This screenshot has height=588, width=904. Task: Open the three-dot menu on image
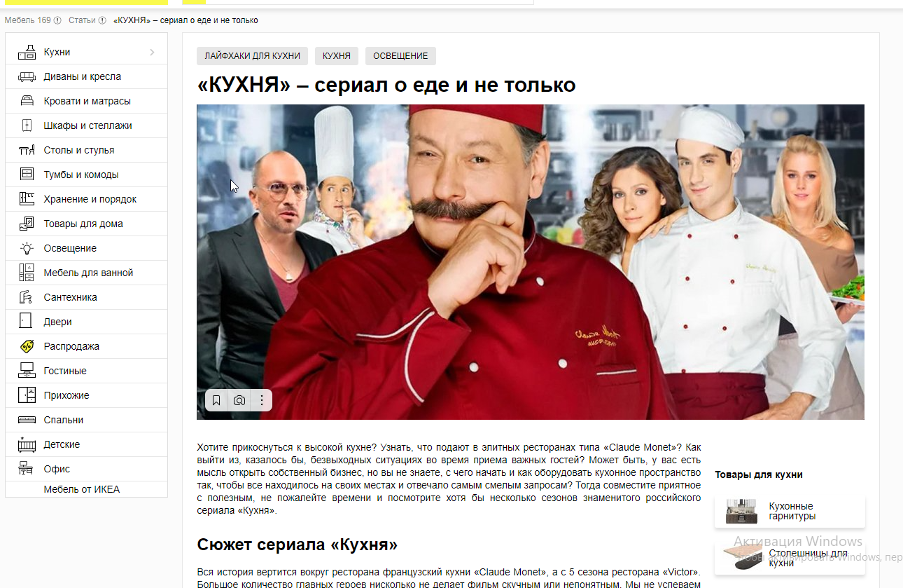coord(262,400)
